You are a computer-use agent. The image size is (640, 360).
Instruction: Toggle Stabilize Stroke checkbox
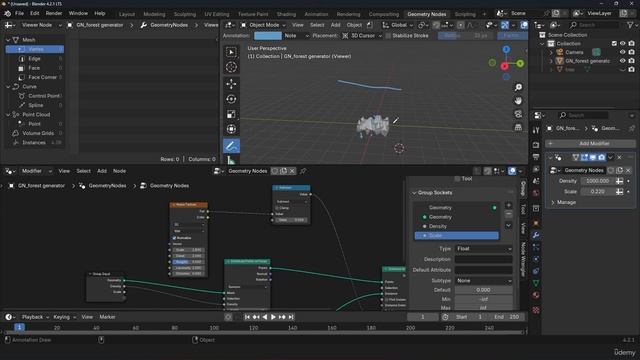coord(389,36)
